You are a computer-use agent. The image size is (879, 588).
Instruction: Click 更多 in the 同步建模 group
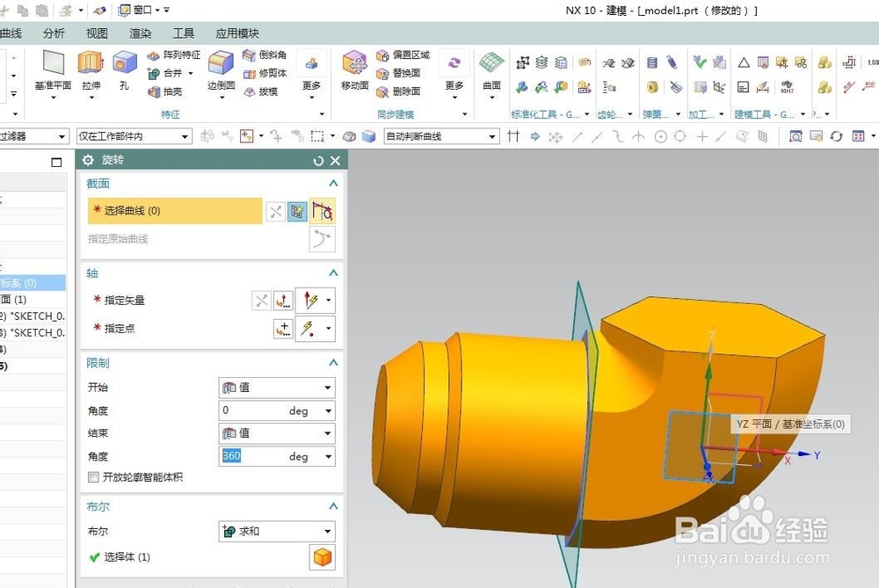(x=454, y=73)
